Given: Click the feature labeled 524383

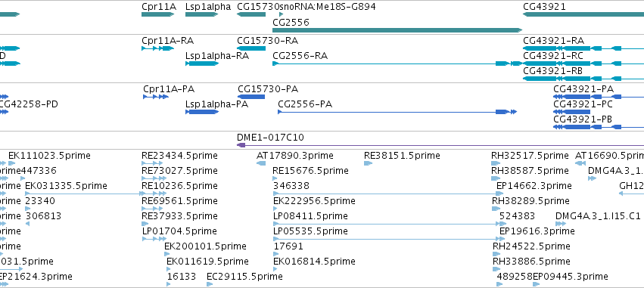Looking at the screenshot, I should pyautogui.click(x=518, y=215).
